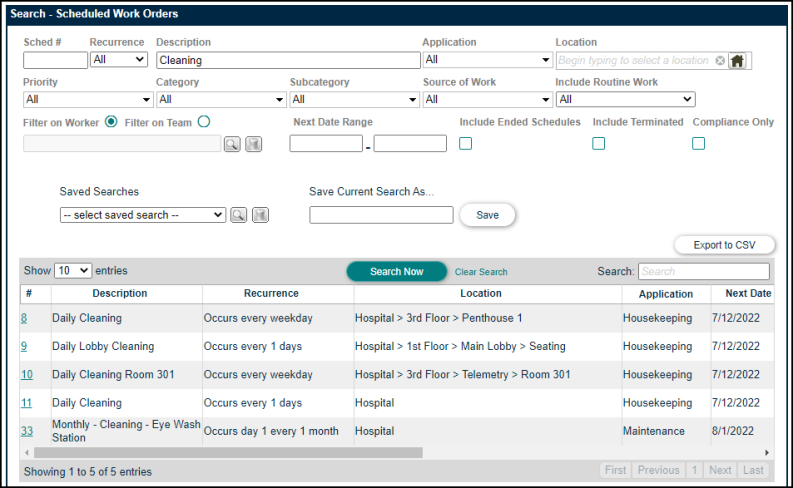Image resolution: width=793 pixels, height=488 pixels.
Task: Expand the Category dropdown
Action: (x=221, y=100)
